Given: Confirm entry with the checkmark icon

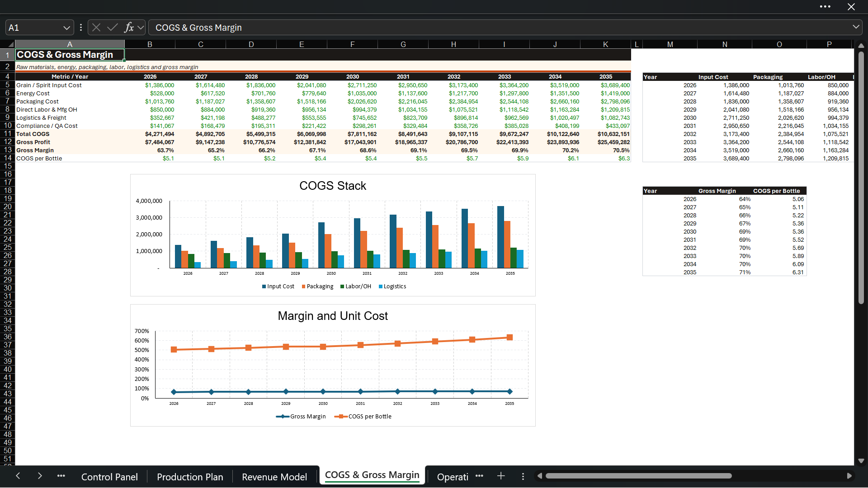Looking at the screenshot, I should pos(113,28).
